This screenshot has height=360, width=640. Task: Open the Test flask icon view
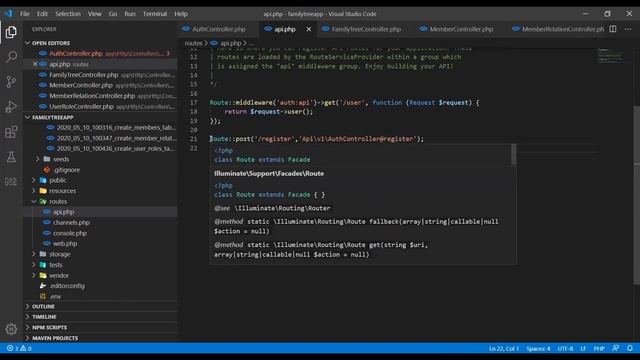[11, 157]
